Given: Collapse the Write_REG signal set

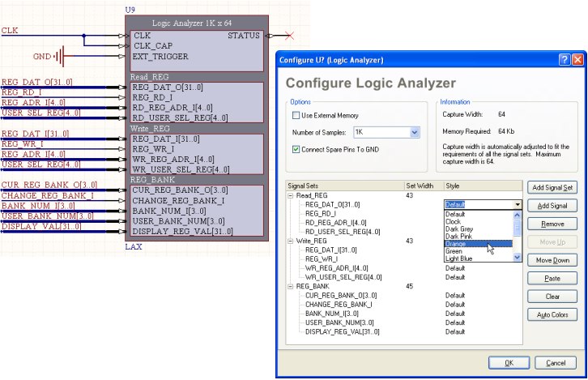Looking at the screenshot, I should click(291, 241).
